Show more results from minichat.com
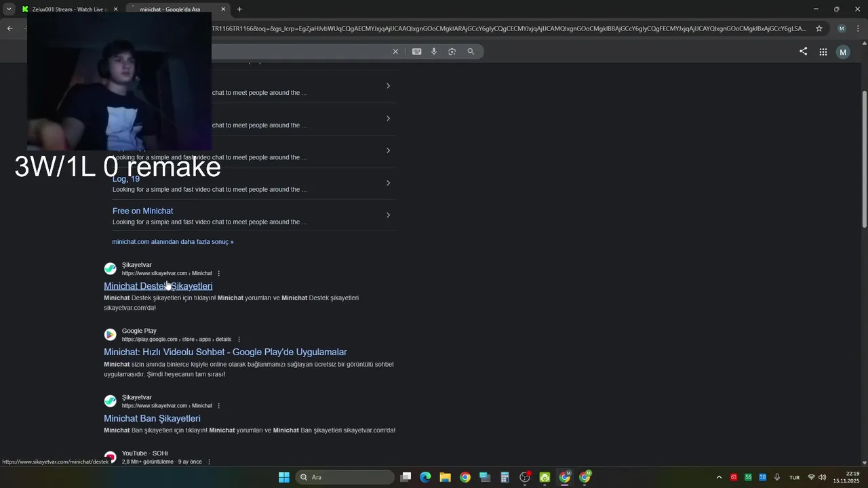Image resolution: width=868 pixels, height=488 pixels. coord(172,242)
